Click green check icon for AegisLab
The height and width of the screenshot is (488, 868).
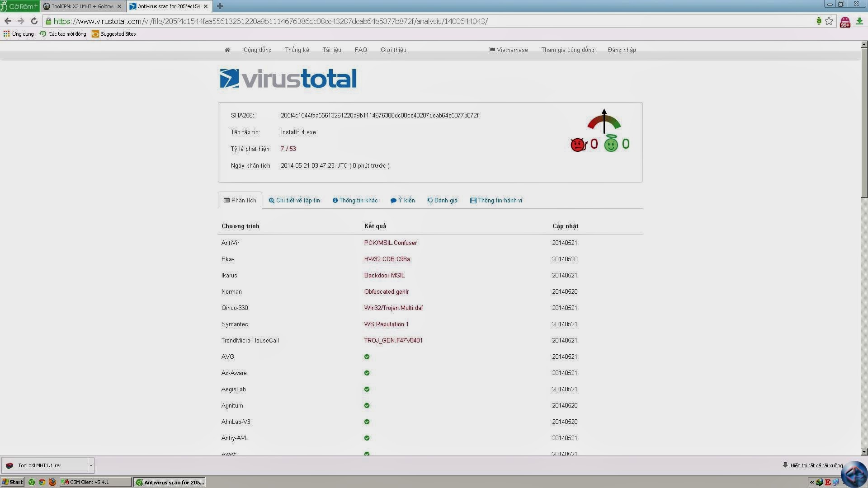[x=367, y=389]
